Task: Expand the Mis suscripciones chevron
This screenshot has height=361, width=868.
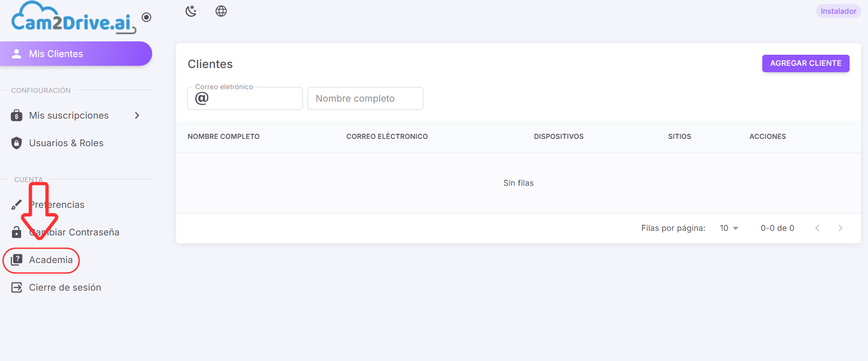Action: pyautogui.click(x=137, y=115)
